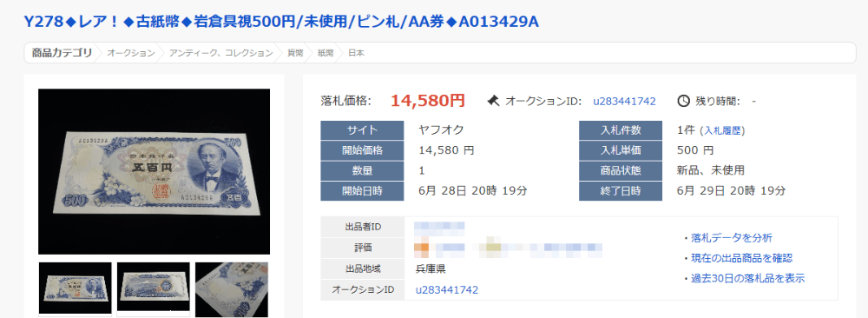Open the main 500 yen banknote image
The image size is (868, 318).
[x=154, y=171]
